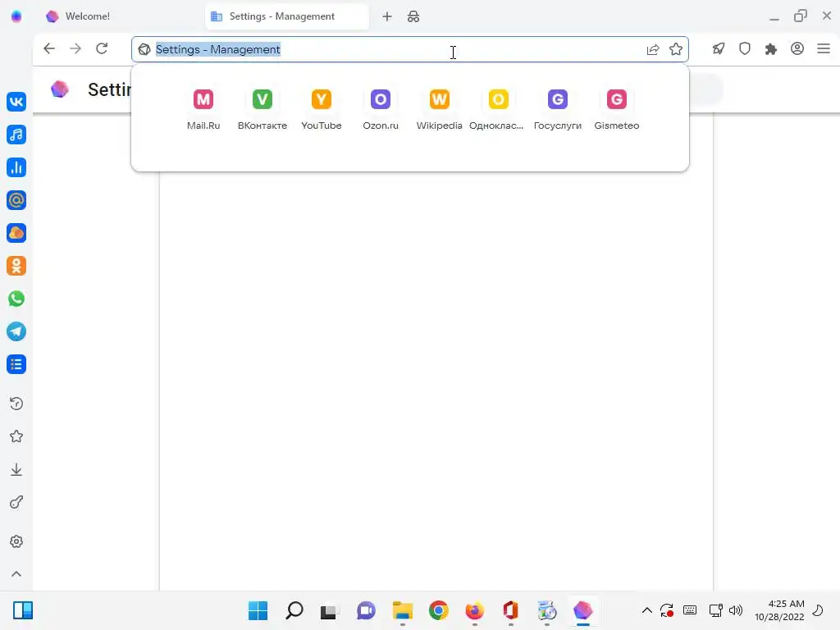This screenshot has height=630, width=840.
Task: Click the Atom logo beside the Settings title
Action: coord(59,89)
